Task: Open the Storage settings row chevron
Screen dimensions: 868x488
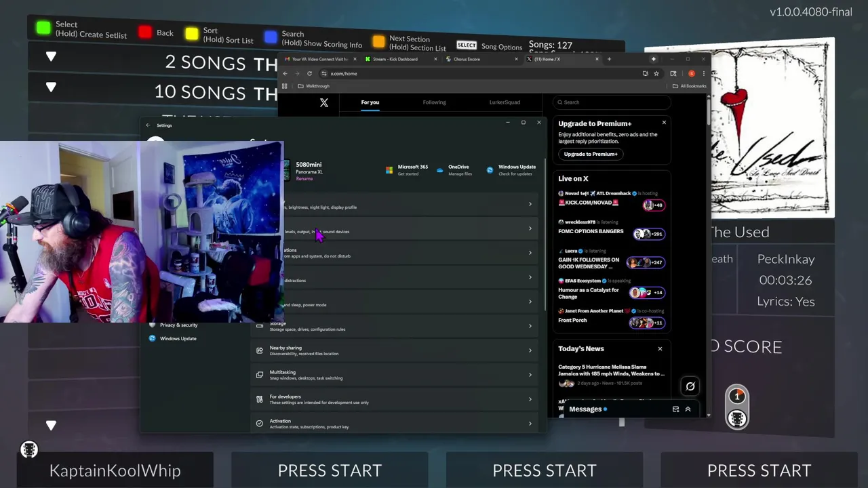Action: click(530, 326)
